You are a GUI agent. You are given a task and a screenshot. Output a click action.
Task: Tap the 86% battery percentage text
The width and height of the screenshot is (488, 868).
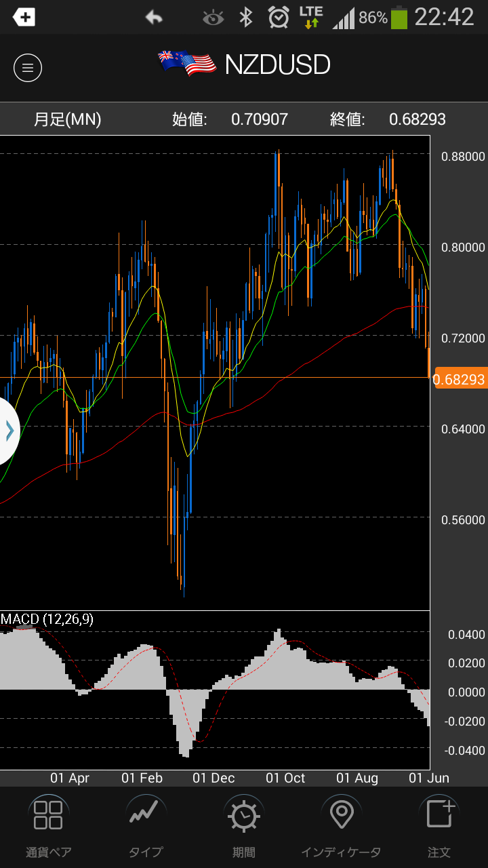tap(373, 18)
